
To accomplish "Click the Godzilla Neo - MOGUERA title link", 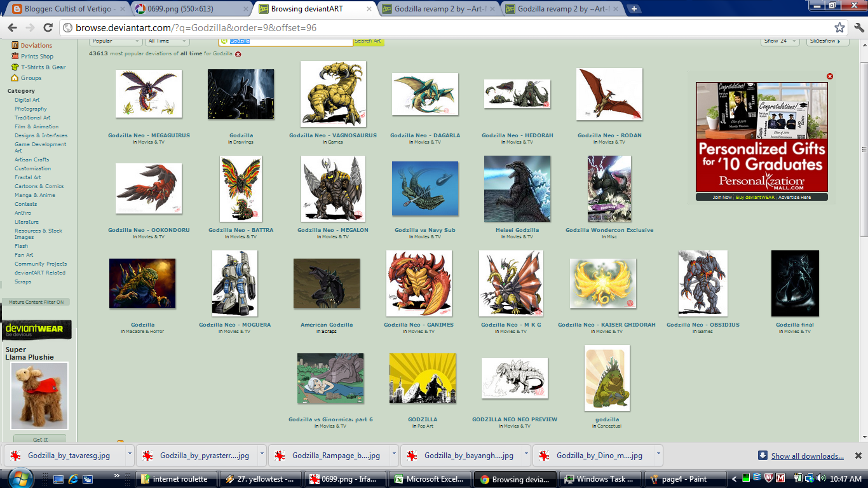I will tap(234, 325).
